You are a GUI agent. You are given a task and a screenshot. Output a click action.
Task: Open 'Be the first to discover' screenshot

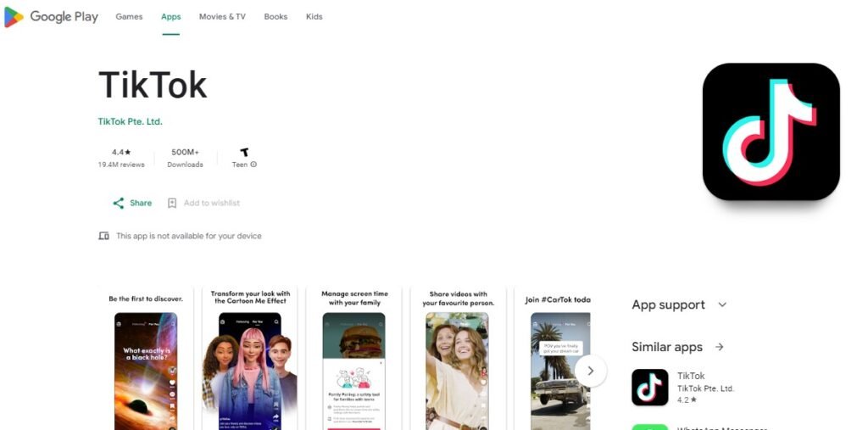point(146,359)
